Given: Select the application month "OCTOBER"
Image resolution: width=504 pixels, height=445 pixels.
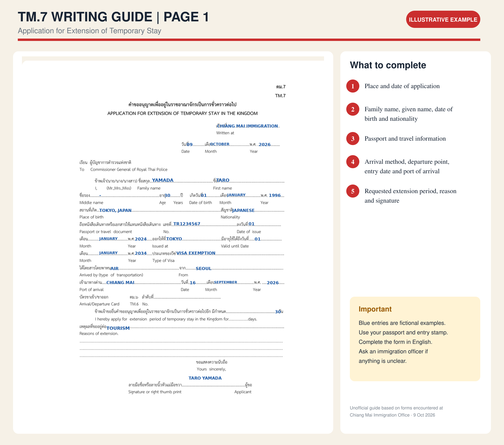Looking at the screenshot, I should point(220,144).
